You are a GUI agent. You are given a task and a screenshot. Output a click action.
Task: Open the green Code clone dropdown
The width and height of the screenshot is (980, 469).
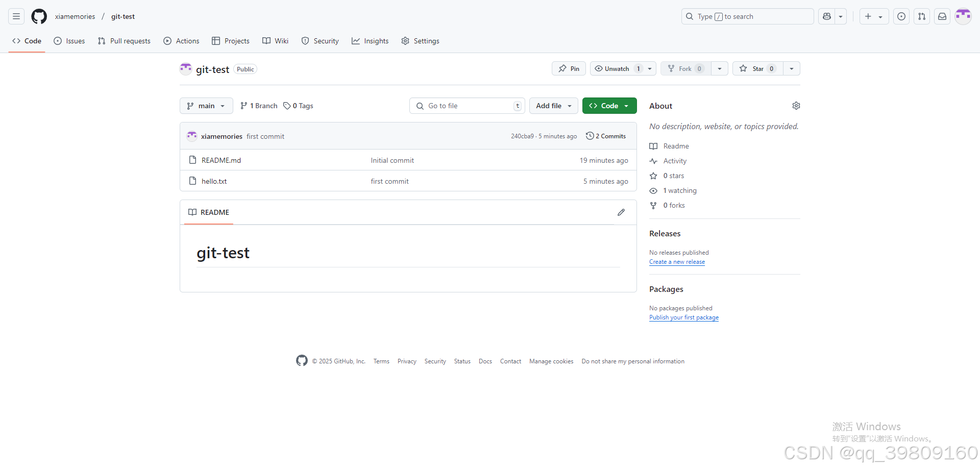[x=609, y=106]
